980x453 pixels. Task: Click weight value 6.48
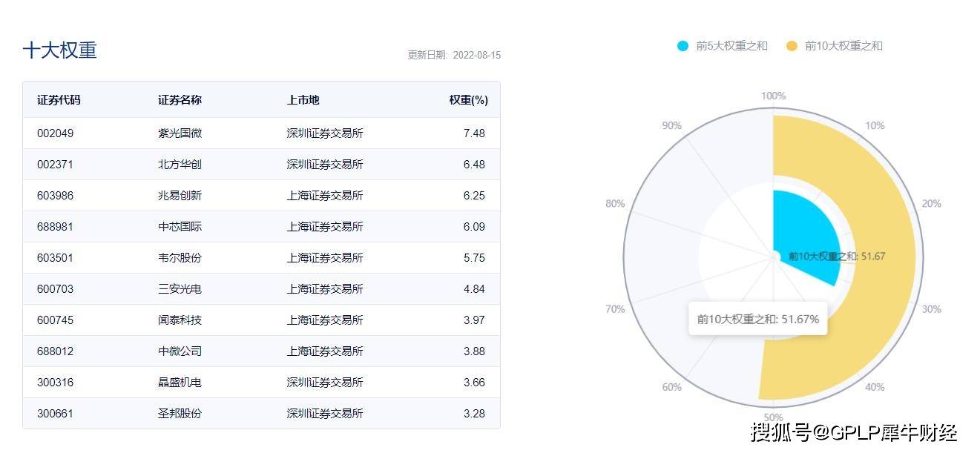(474, 165)
